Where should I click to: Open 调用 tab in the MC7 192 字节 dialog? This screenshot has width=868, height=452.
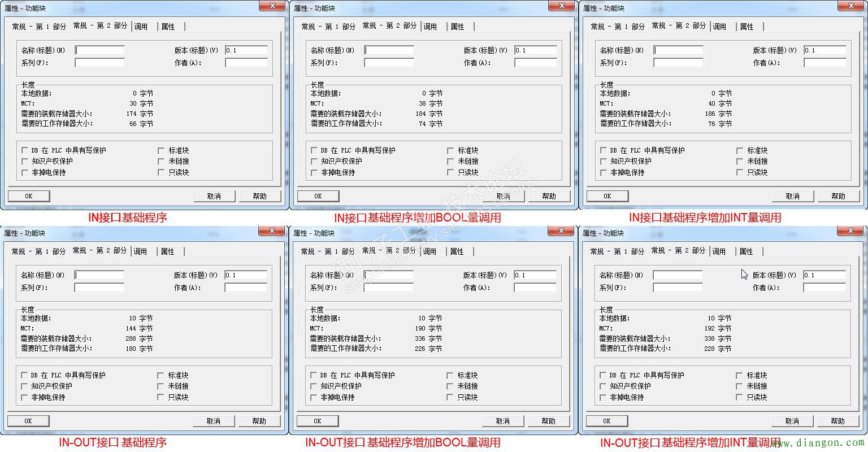tap(719, 251)
